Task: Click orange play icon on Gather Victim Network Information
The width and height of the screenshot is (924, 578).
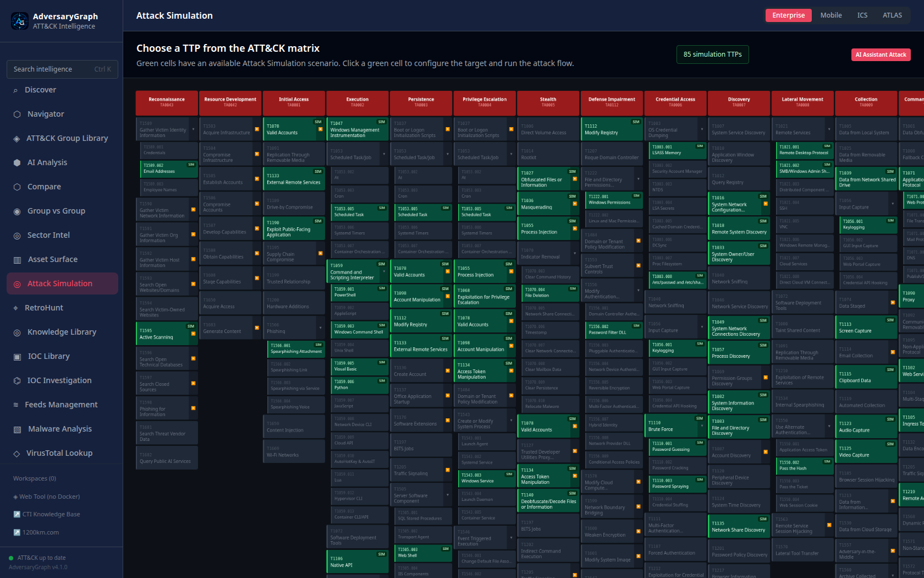Action: 193,210
